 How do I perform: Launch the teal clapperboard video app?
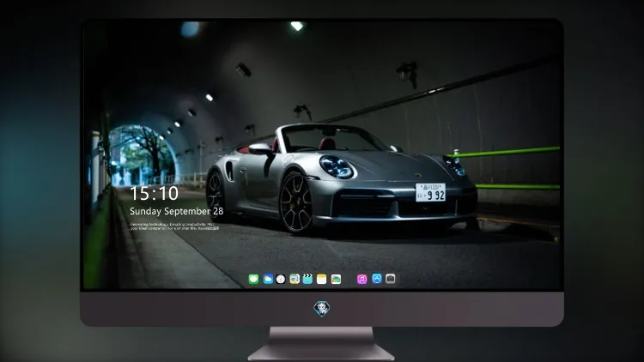click(x=307, y=280)
